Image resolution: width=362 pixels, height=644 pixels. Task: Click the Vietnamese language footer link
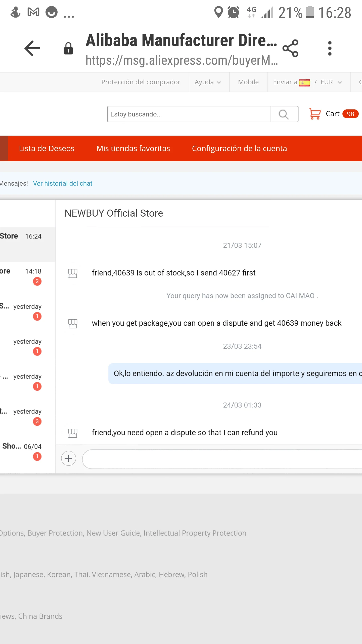pyautogui.click(x=112, y=575)
